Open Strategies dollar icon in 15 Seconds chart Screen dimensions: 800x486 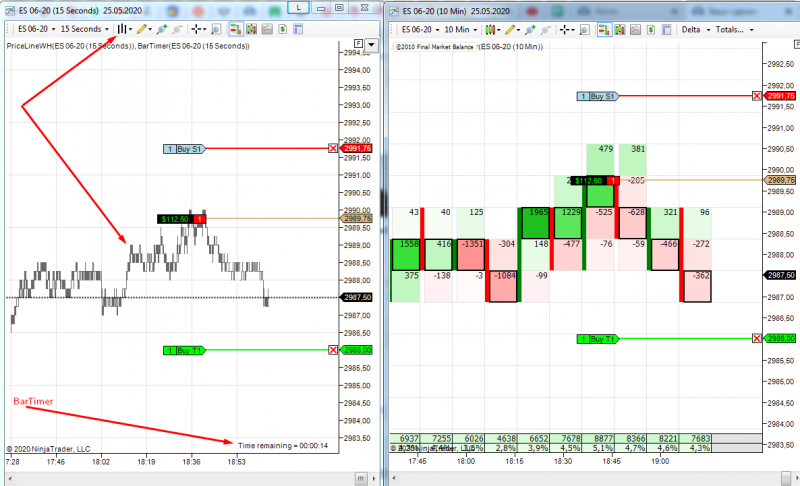point(283,29)
